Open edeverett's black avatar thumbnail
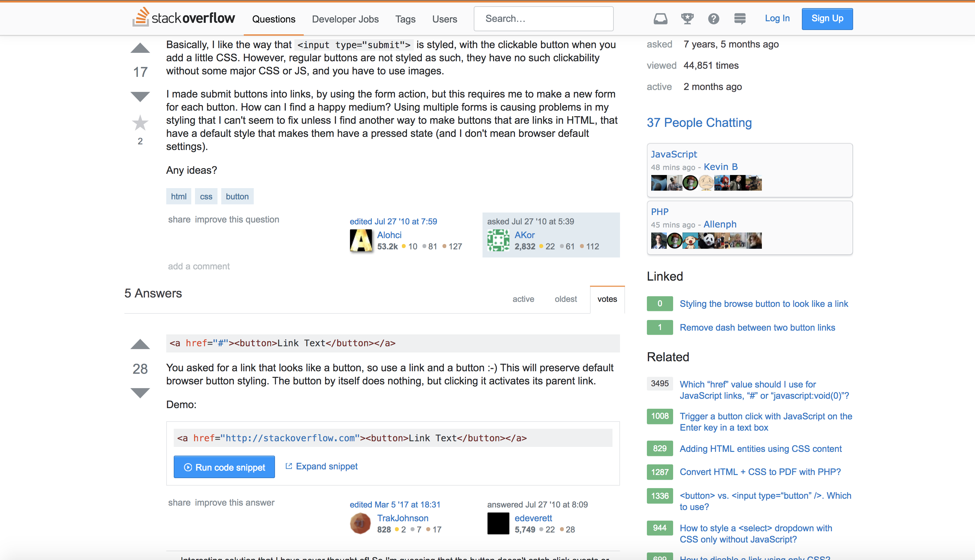This screenshot has width=975, height=560. pos(498,523)
